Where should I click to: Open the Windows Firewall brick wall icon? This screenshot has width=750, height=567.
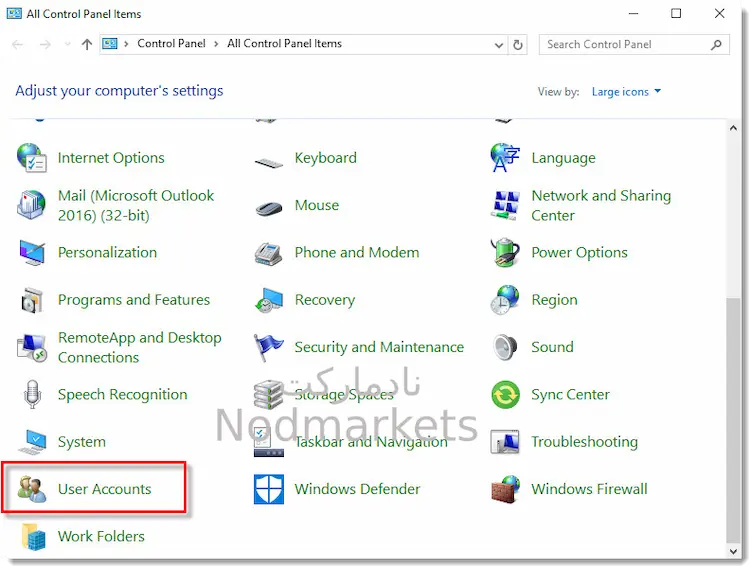tap(505, 489)
